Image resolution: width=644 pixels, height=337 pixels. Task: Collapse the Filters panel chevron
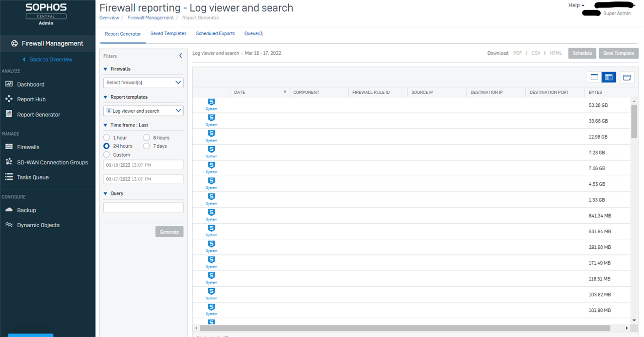(x=181, y=56)
